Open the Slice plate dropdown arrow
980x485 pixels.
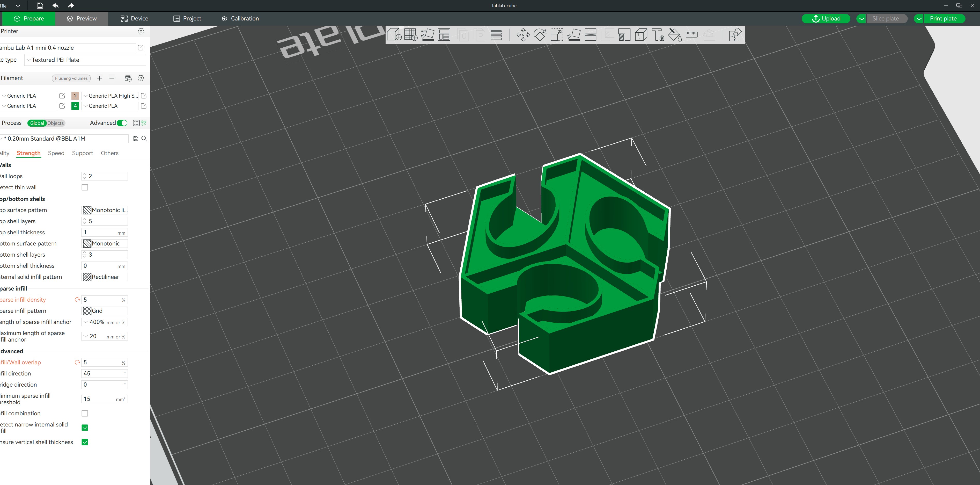pyautogui.click(x=861, y=19)
